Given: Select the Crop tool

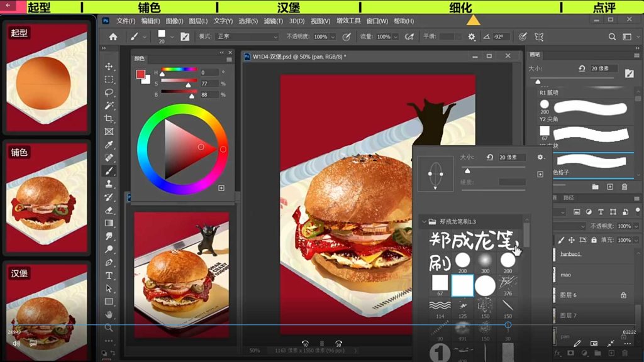Looking at the screenshot, I should click(x=109, y=119).
